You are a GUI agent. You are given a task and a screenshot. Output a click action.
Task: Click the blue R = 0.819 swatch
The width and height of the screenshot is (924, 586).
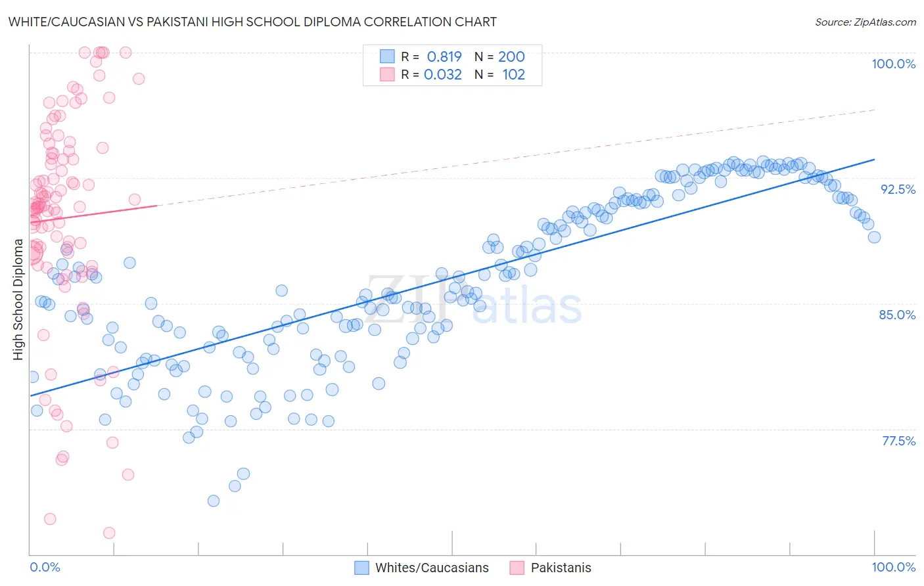(x=387, y=56)
